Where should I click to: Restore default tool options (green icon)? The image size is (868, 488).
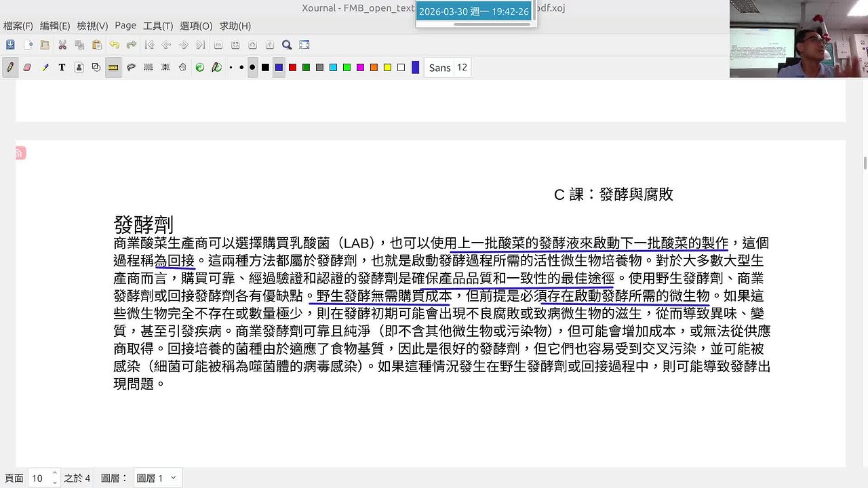(200, 67)
